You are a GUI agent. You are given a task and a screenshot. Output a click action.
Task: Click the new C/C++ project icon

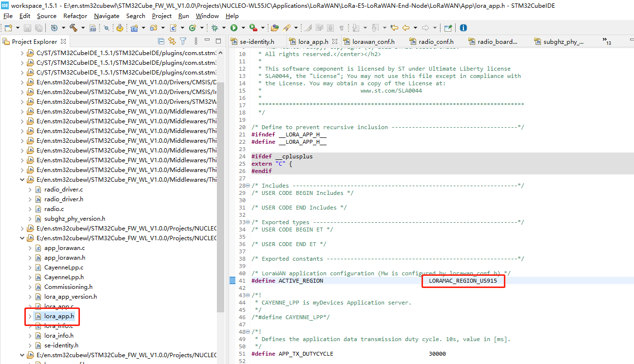point(134,28)
